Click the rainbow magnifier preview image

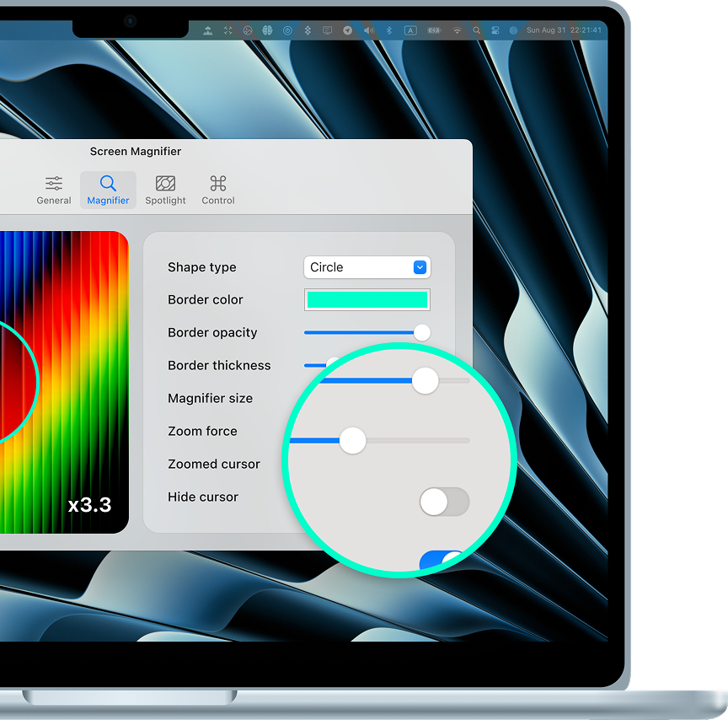[64, 382]
